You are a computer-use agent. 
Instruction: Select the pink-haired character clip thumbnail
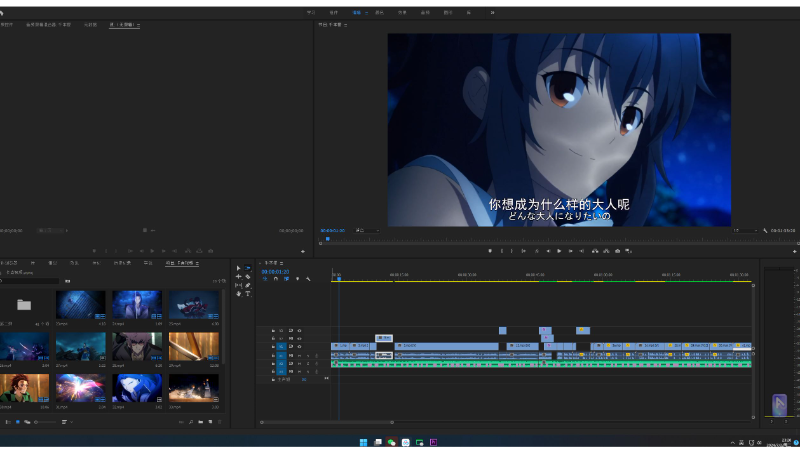click(x=137, y=346)
